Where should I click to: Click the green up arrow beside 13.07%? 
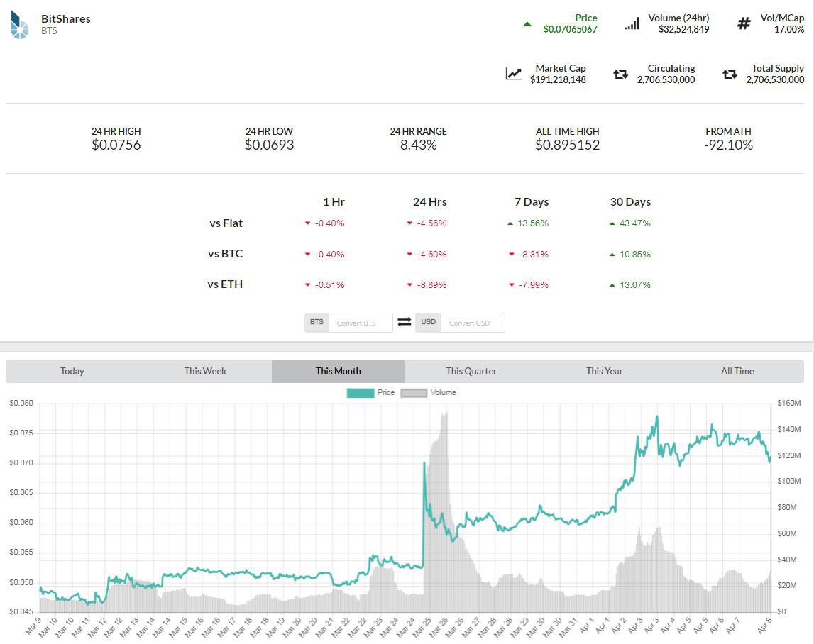tap(612, 285)
